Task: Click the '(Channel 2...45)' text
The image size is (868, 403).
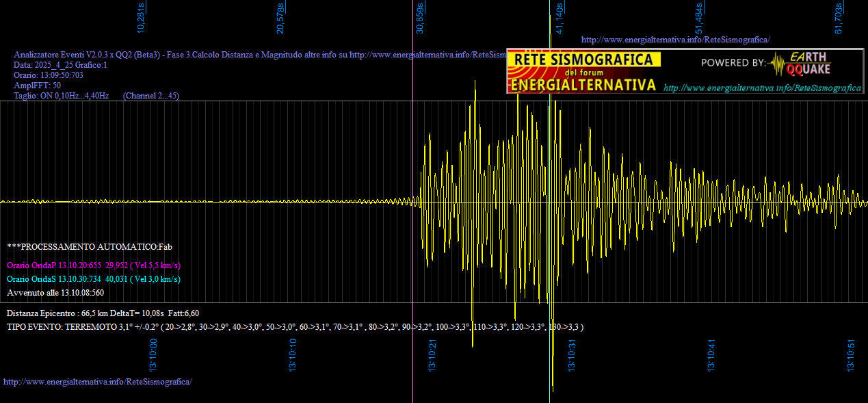Action: (151, 96)
